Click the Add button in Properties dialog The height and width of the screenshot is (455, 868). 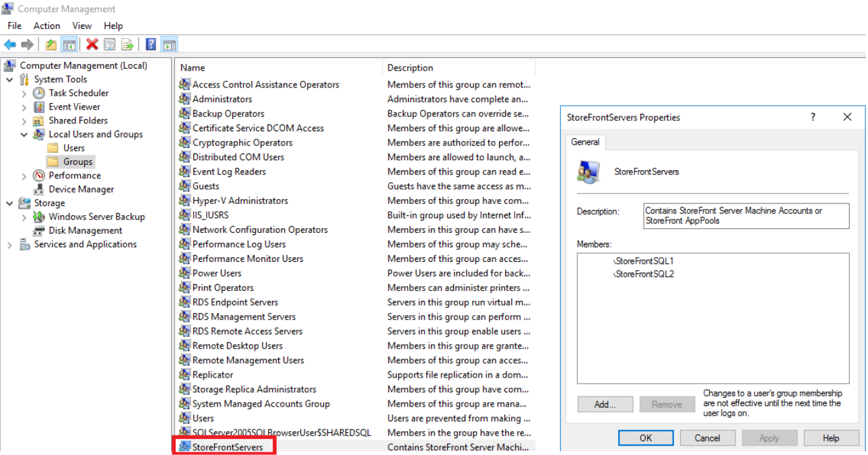(x=604, y=404)
